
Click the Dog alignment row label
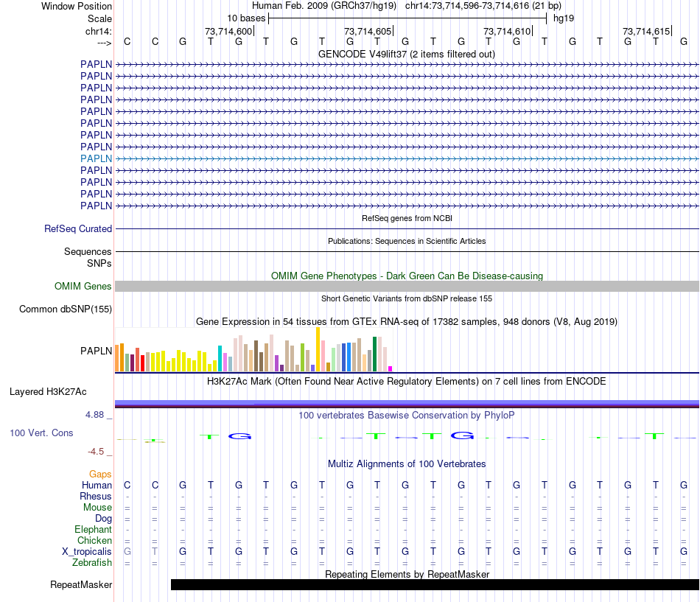click(103, 519)
